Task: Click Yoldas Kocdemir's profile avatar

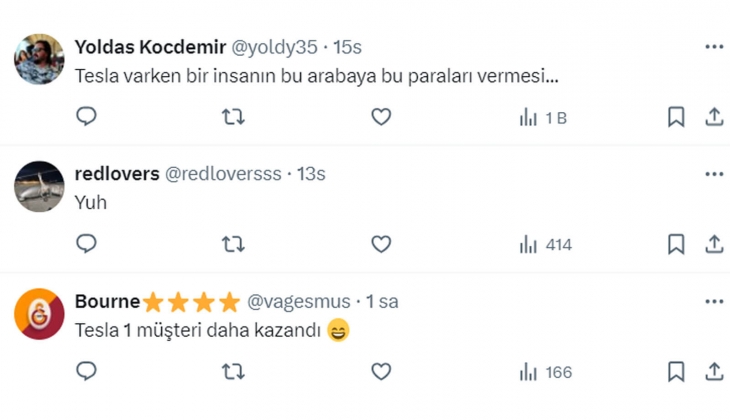Action: (39, 59)
